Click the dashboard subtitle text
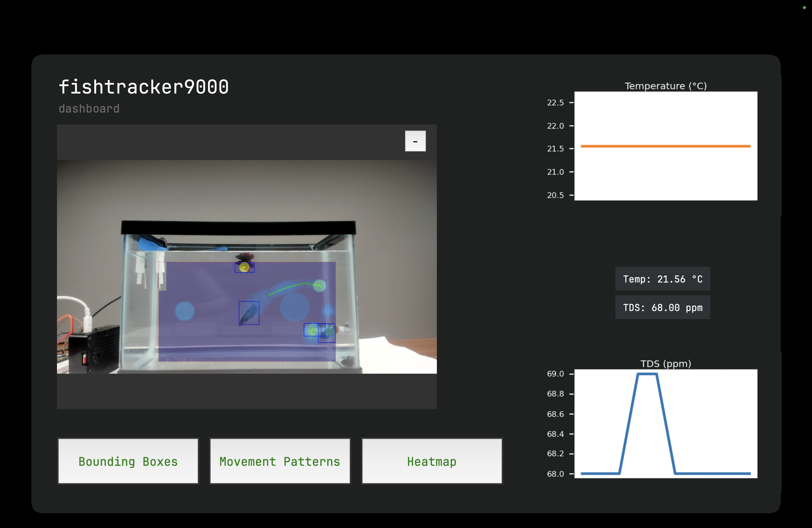The height and width of the screenshot is (528, 812). [x=89, y=109]
